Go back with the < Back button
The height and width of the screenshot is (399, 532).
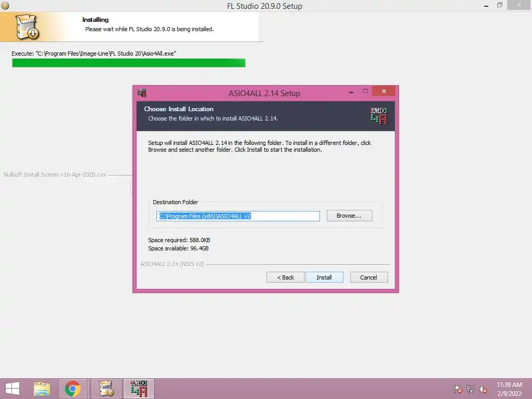[285, 277]
